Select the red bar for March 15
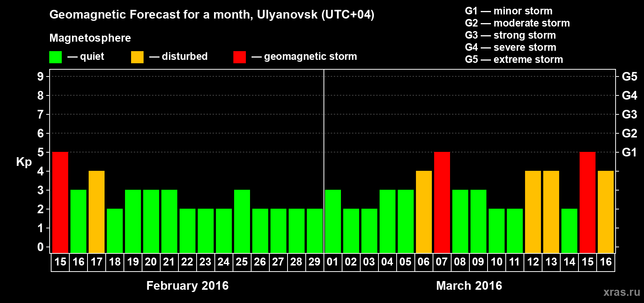 click(588, 203)
